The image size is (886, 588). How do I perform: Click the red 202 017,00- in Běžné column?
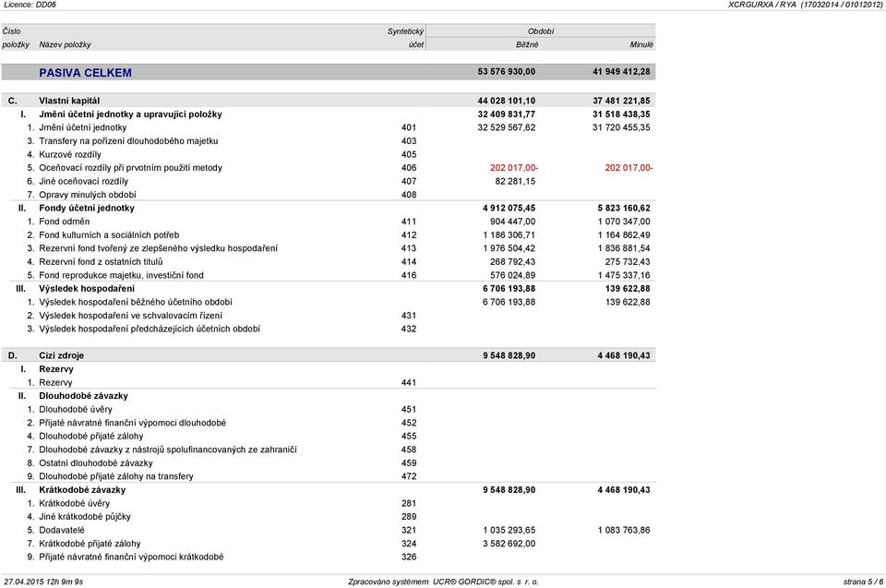pos(514,168)
